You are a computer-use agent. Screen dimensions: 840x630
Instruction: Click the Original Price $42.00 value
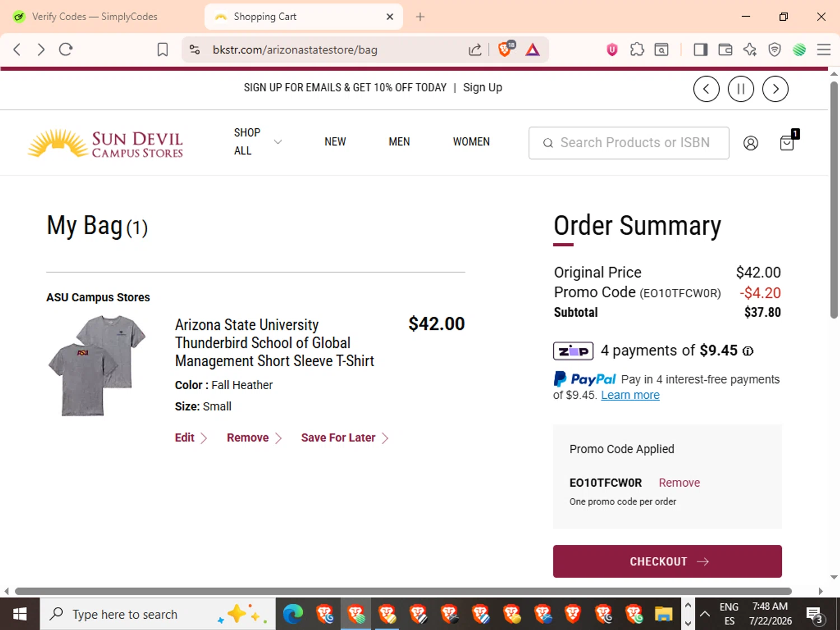[x=758, y=273]
